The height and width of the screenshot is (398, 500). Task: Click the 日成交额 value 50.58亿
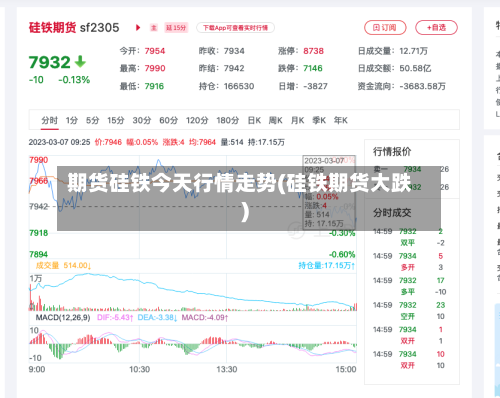[415, 68]
